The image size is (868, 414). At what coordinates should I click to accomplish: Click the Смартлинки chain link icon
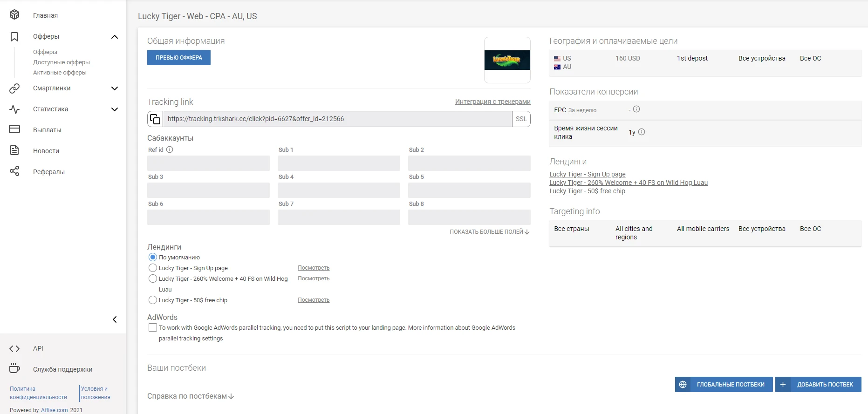pos(14,88)
